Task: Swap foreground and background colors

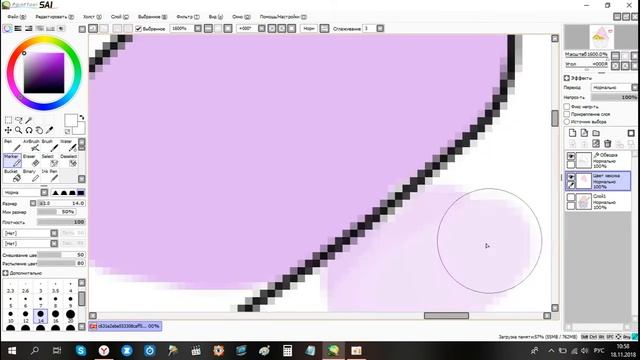Action: click(x=82, y=118)
